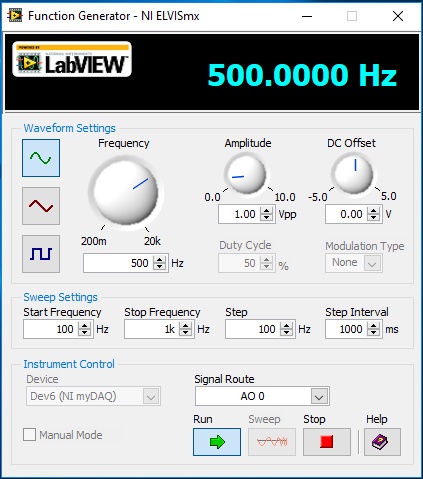This screenshot has width=423, height=479.
Task: Increment the Amplitude Vpp stepper up arrow
Action: [x=266, y=210]
